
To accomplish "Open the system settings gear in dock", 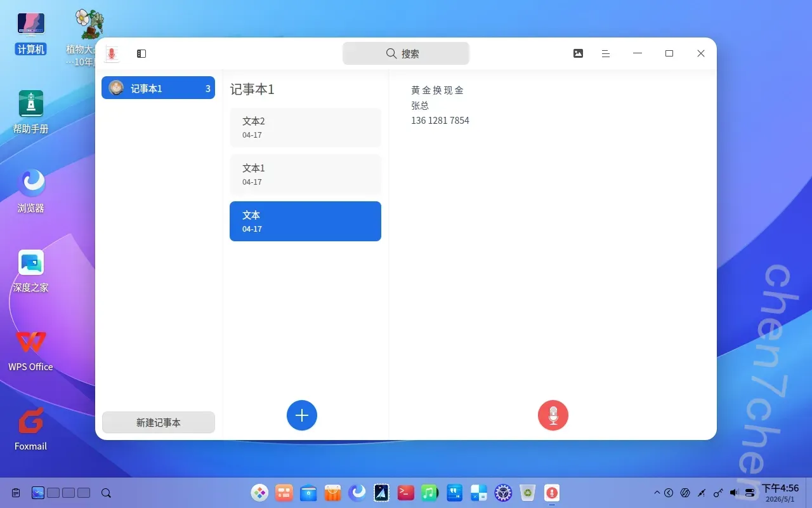I will tap(503, 493).
